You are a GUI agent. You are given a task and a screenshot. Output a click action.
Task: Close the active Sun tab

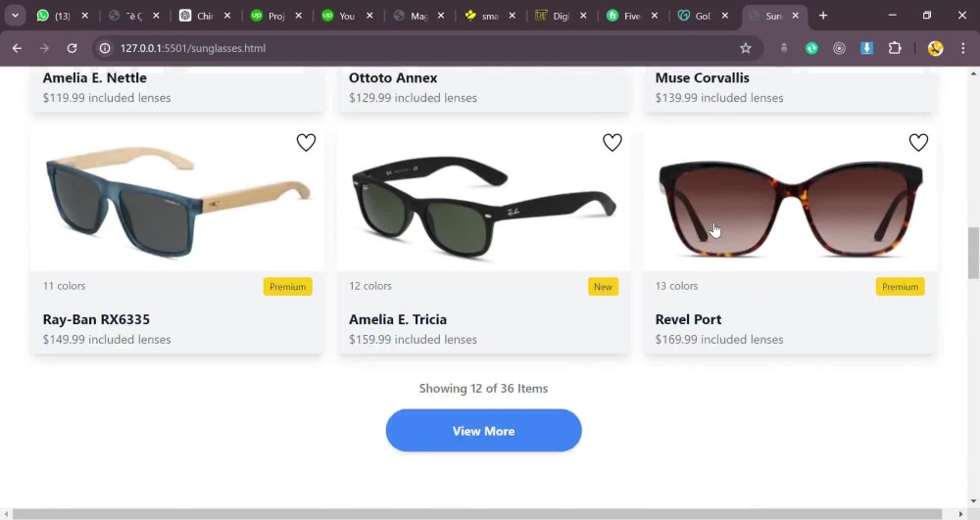pos(795,16)
